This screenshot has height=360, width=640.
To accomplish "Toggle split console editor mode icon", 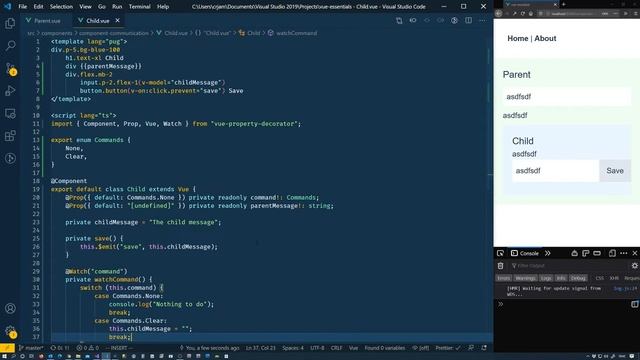I will 634,304.
